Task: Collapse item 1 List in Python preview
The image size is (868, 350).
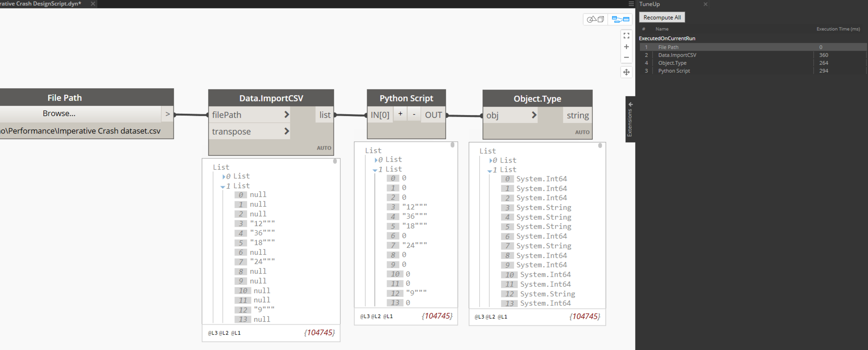Action: 375,170
